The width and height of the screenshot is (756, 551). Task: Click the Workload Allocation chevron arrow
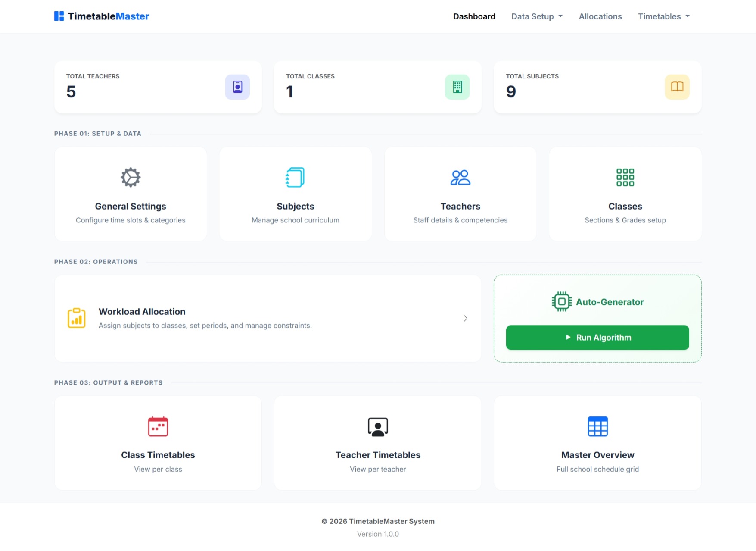click(x=465, y=318)
